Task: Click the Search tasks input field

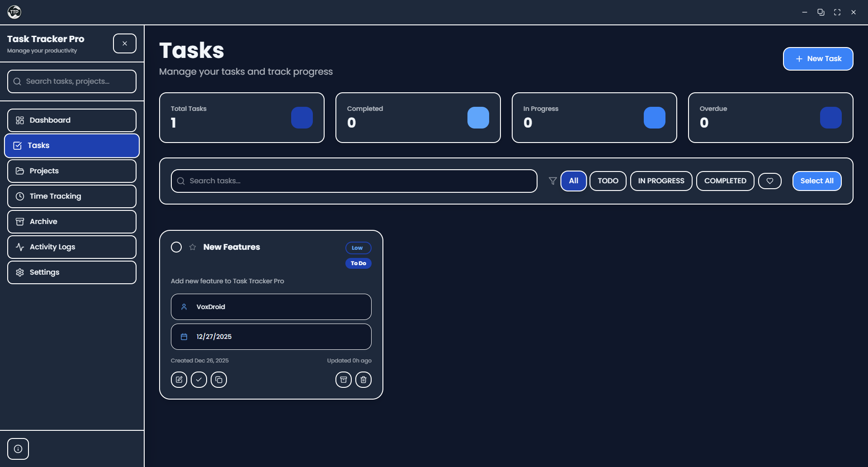Action: (354, 181)
